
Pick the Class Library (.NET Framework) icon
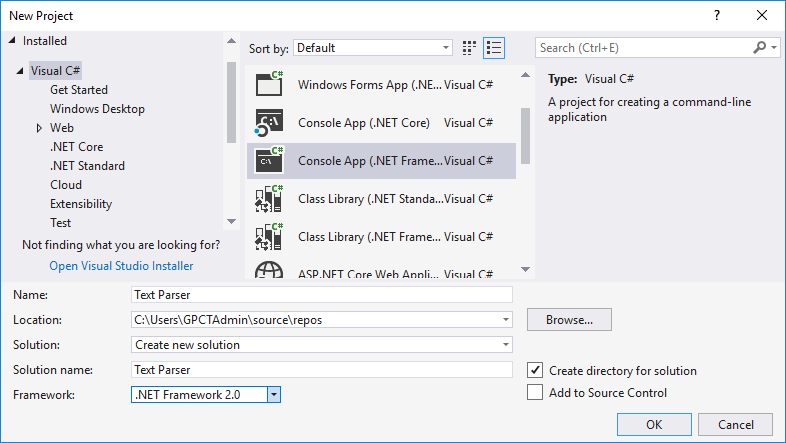[x=270, y=236]
